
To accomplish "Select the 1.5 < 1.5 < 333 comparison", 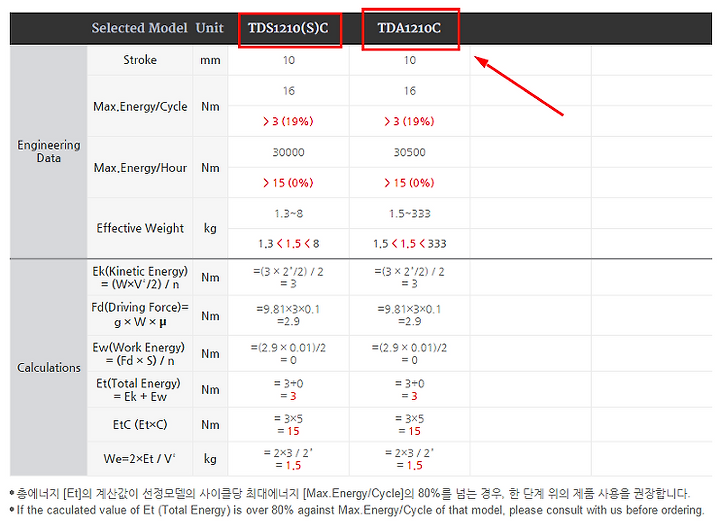I will [410, 244].
